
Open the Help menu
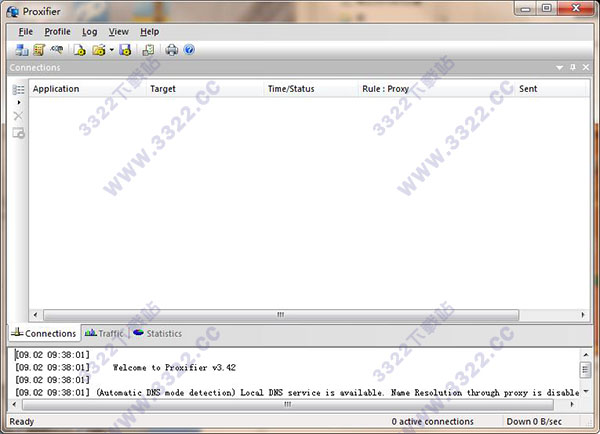tap(149, 32)
